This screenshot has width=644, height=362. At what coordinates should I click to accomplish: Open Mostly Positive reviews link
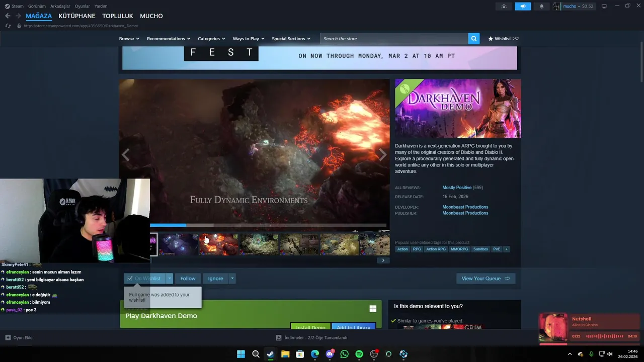pos(457,188)
